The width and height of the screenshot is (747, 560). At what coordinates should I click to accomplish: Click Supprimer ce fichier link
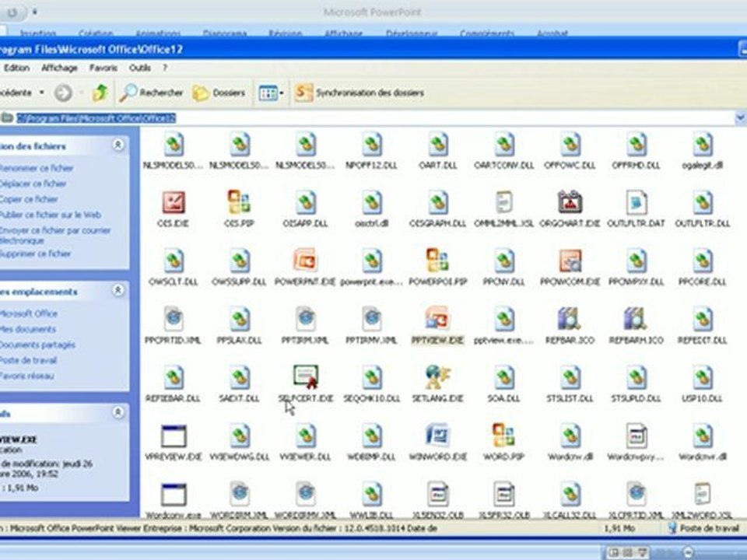point(35,254)
